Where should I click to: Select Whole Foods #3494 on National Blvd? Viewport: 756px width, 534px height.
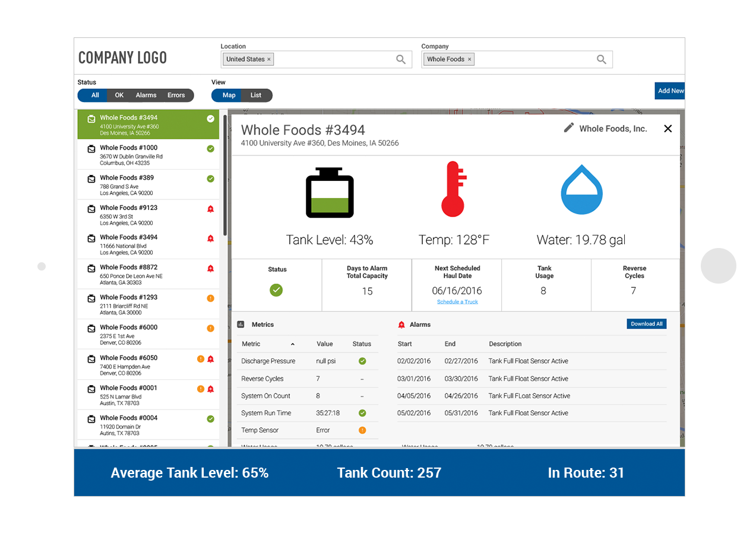[148, 244]
